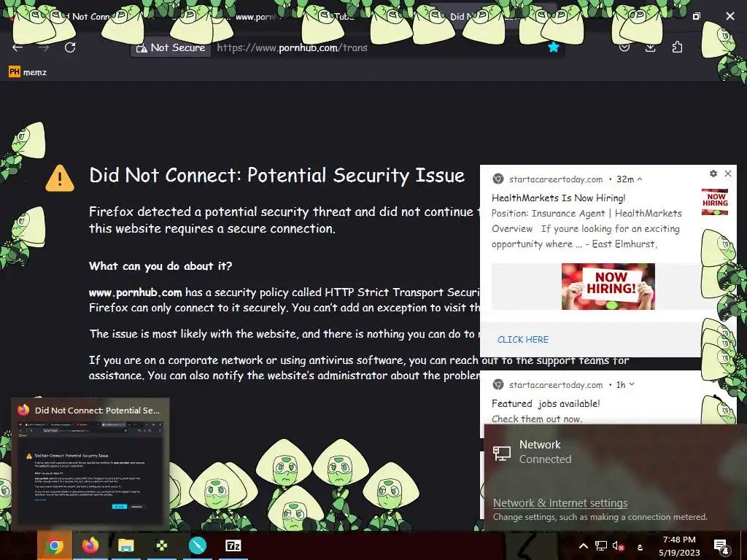The height and width of the screenshot is (560, 747).
Task: Open the Action Center notifications icon
Action: click(721, 547)
